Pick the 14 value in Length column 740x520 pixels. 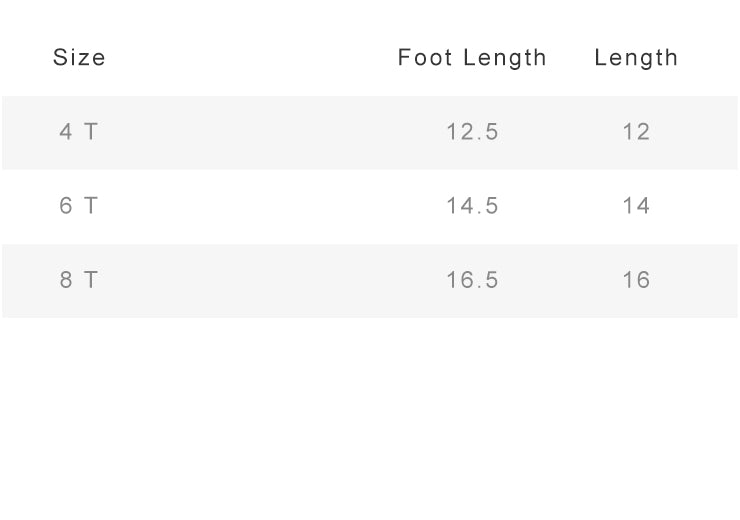point(636,206)
